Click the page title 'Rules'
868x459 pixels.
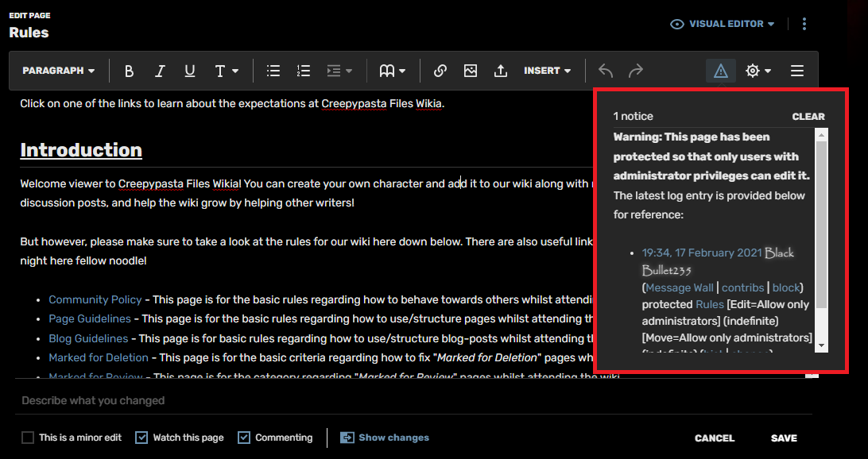(29, 33)
